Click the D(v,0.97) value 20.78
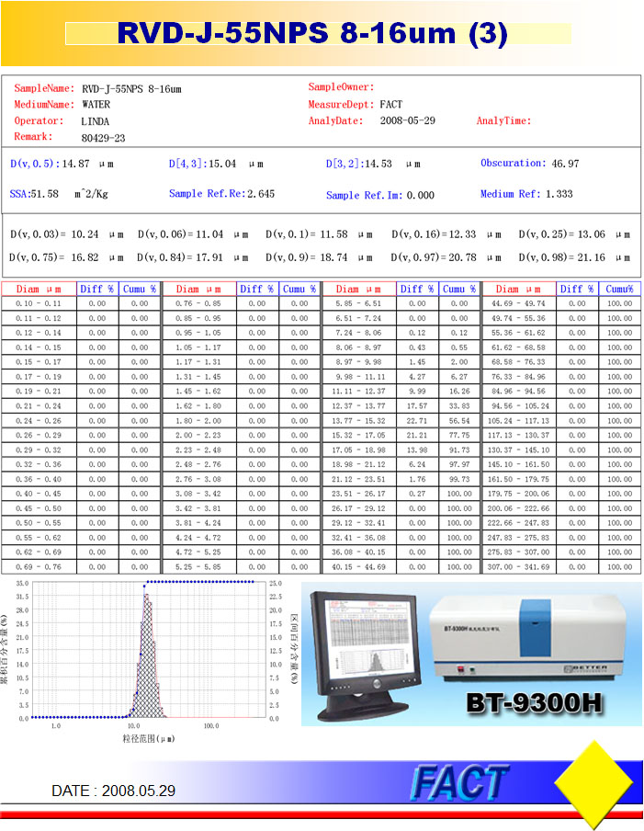Screen dimensions: 644x831 pyautogui.click(x=462, y=257)
